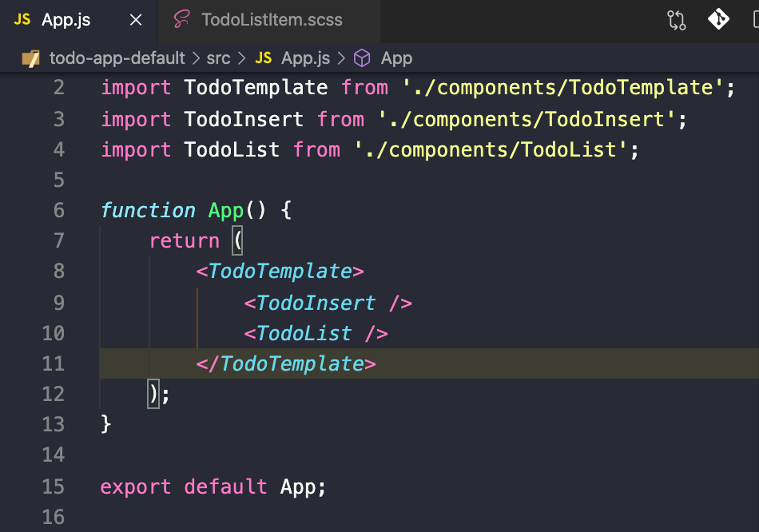The height and width of the screenshot is (532, 759).
Task: Click 'default' keyword on line 15
Action: tap(225, 487)
